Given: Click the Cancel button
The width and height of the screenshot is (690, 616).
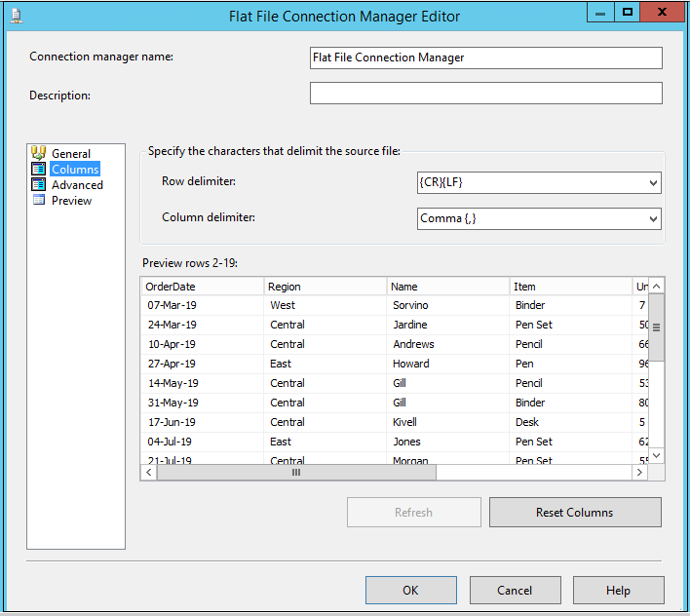Looking at the screenshot, I should (515, 591).
